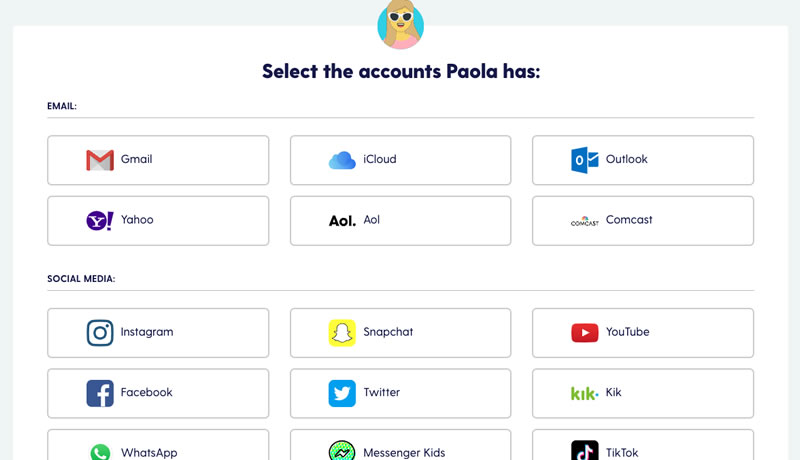This screenshot has width=800, height=460.
Task: Click Paola's avatar picture
Action: coord(401,23)
